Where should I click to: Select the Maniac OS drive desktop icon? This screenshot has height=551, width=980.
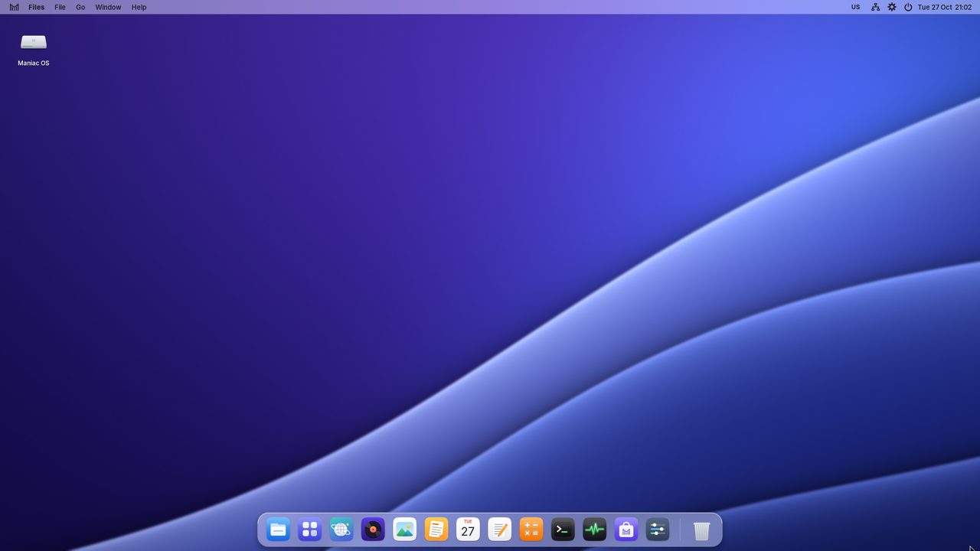point(34,49)
